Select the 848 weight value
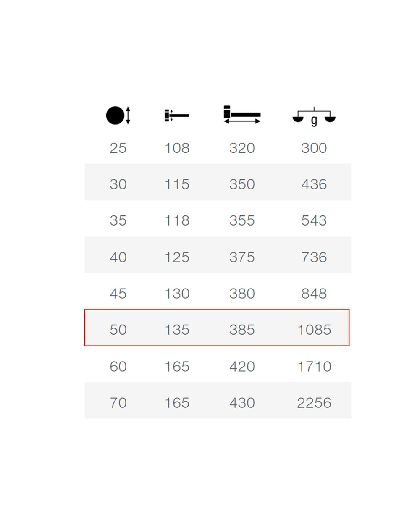The image size is (420, 525). (314, 293)
